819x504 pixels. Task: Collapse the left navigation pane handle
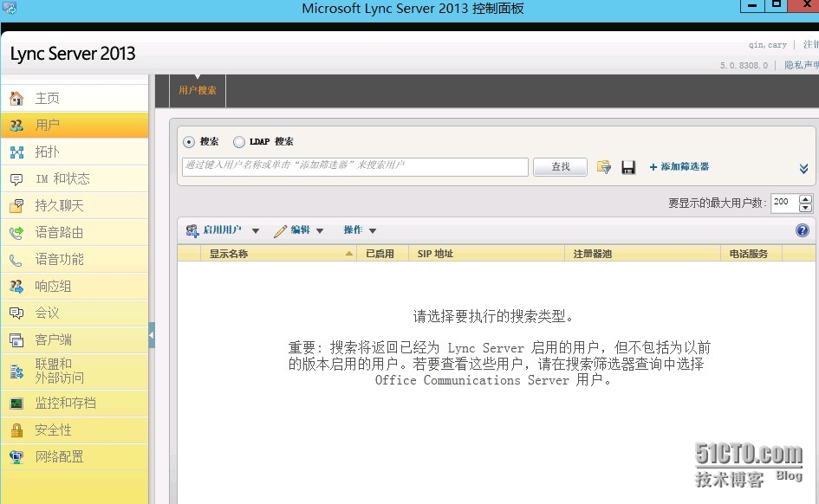click(152, 335)
